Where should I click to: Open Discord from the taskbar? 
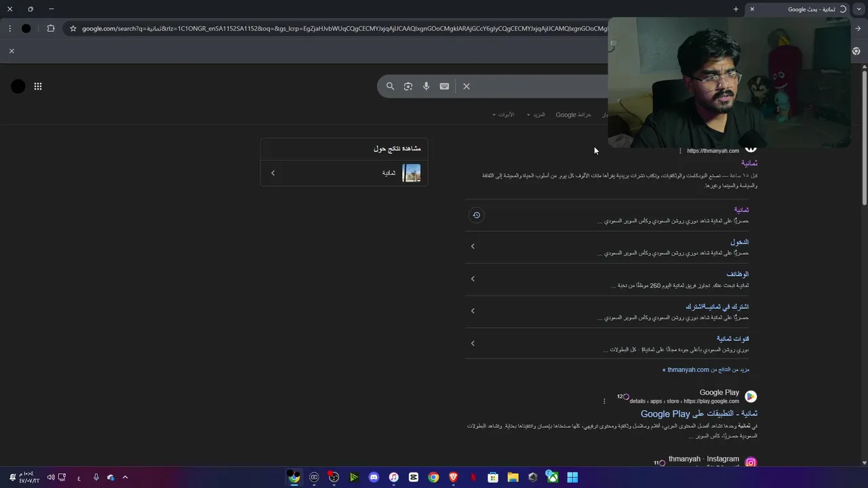pos(374,477)
